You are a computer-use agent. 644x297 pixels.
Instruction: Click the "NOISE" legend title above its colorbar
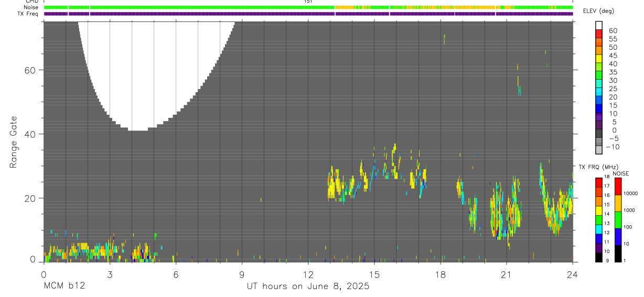point(621,173)
